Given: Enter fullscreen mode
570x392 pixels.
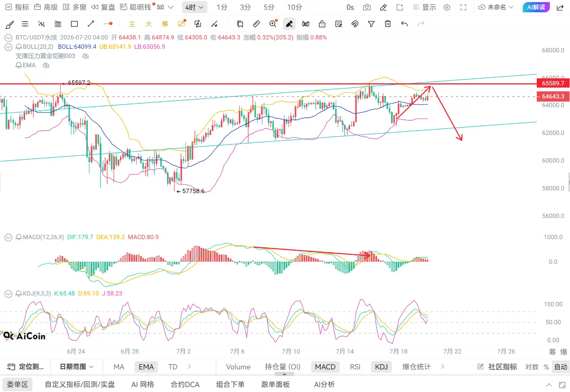Looking at the screenshot, I should point(463,7).
